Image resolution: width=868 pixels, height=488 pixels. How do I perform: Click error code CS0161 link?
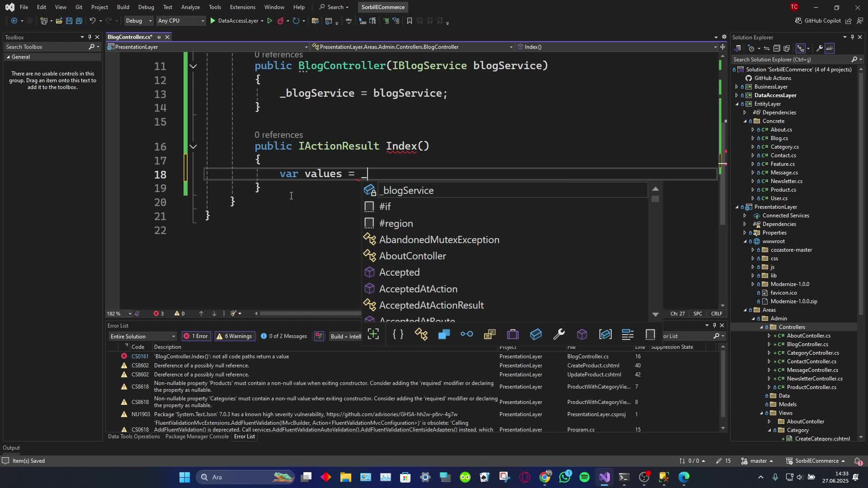(140, 357)
